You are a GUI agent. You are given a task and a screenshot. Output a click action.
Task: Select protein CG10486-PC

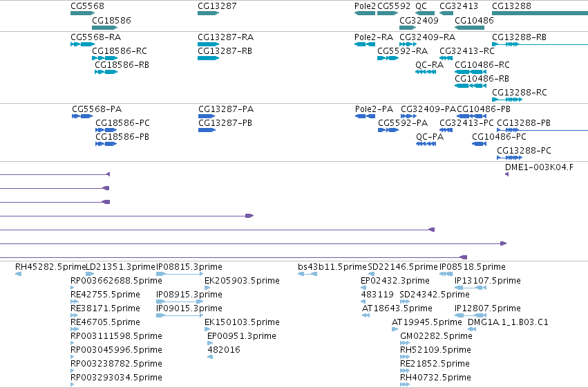point(499,137)
